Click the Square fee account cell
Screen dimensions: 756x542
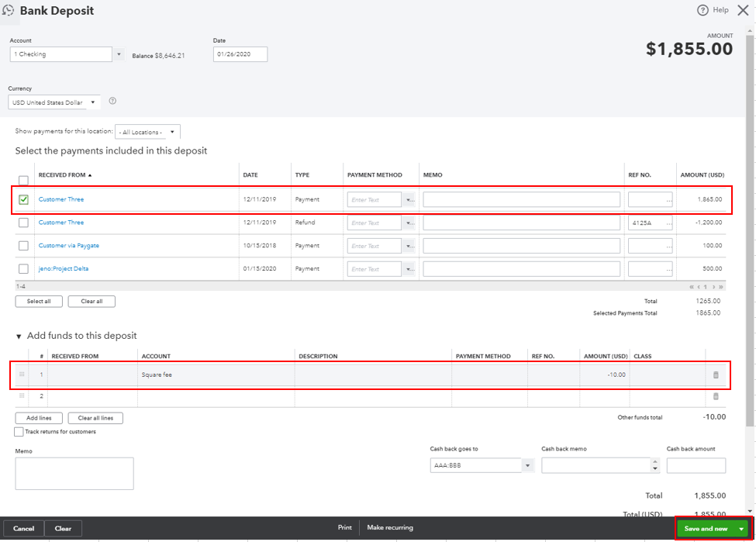pyautogui.click(x=216, y=375)
